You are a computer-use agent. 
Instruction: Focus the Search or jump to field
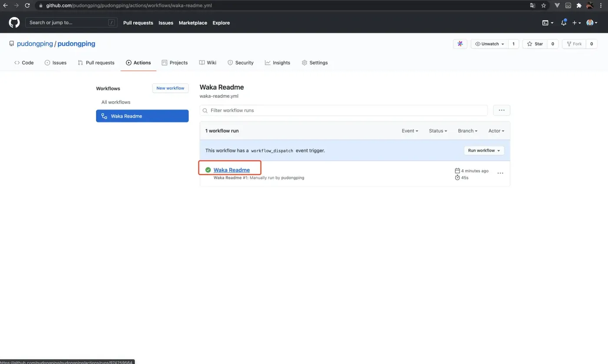coord(71,23)
